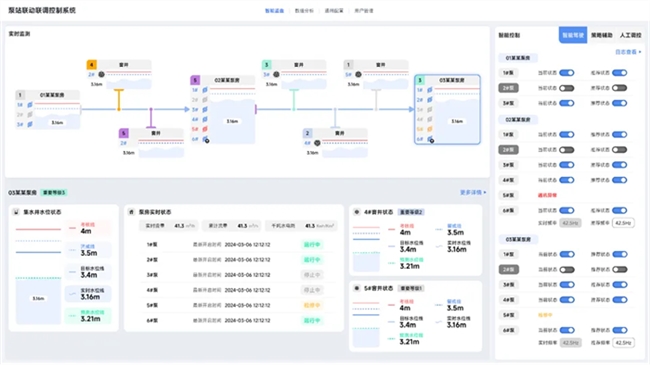The height and width of the screenshot is (365, 650).
Task: Click the red 5# pump icon in the 02 pump room node
Action: point(205,129)
